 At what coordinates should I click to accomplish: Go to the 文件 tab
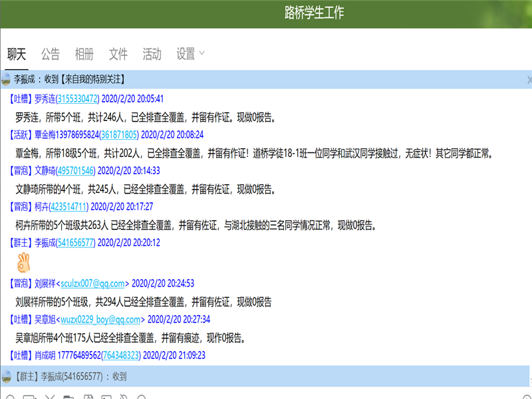118,54
